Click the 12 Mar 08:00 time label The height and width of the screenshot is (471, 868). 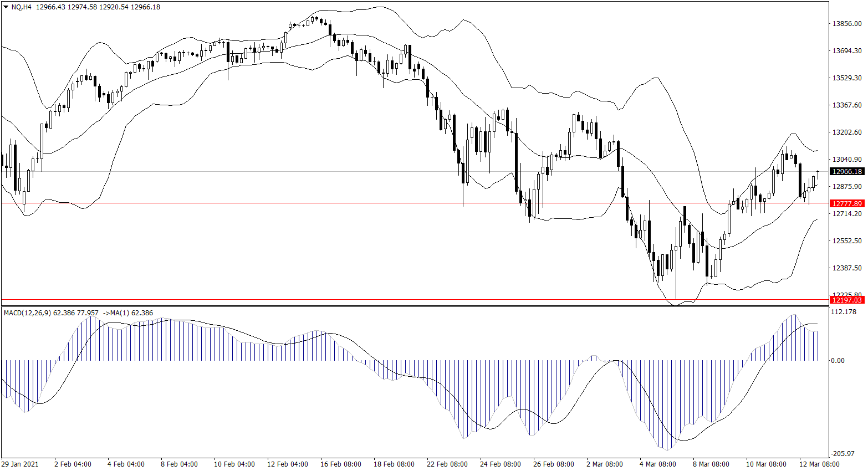pyautogui.click(x=818, y=464)
